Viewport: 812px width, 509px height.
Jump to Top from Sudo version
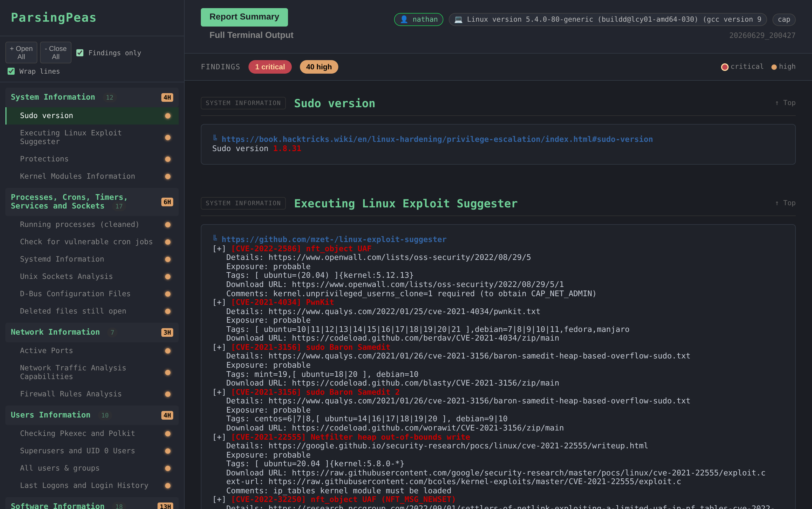pos(785,103)
